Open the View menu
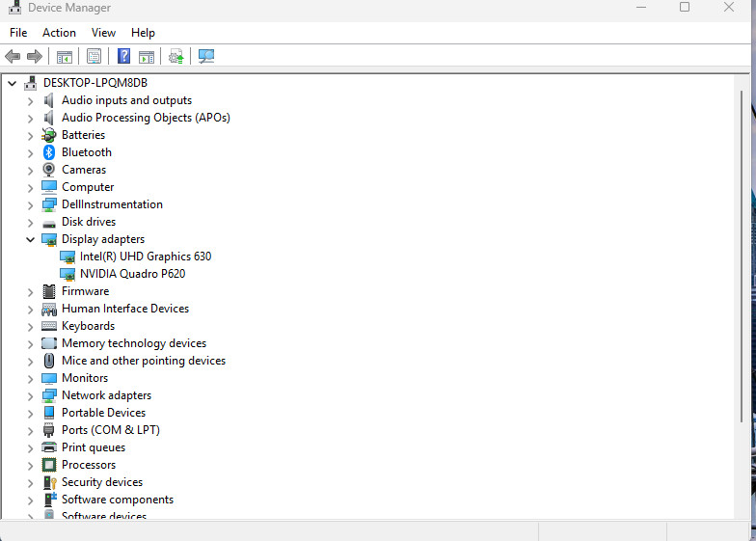Image resolution: width=756 pixels, height=541 pixels. pos(104,33)
